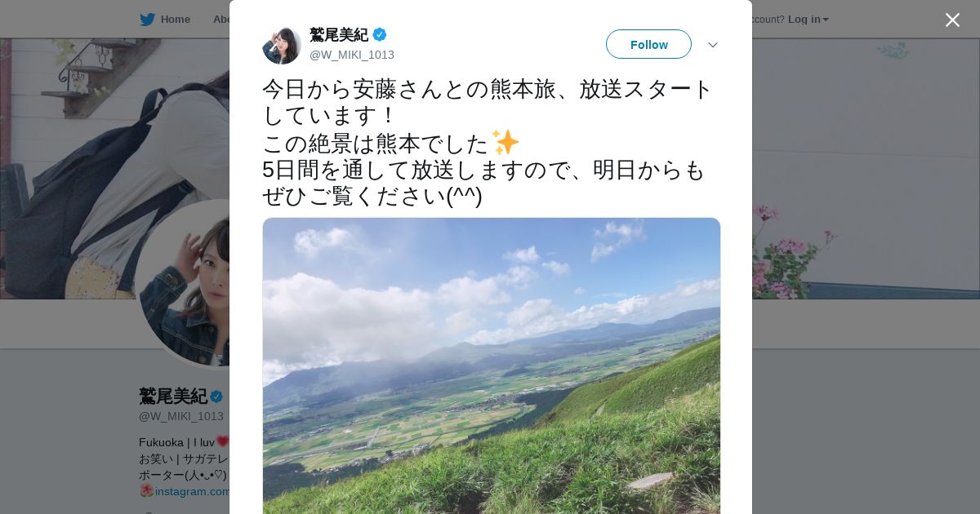Open the 鷲尾美紀 name on the profile card
The height and width of the screenshot is (514, 980).
tap(173, 397)
